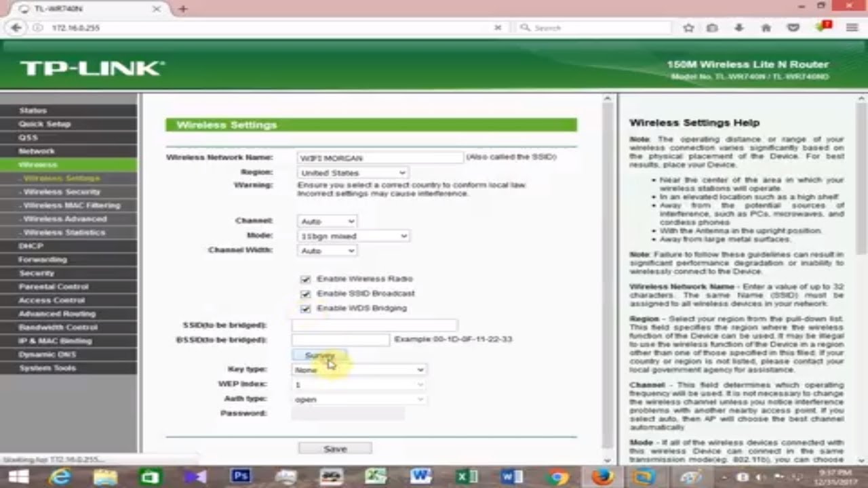Open Wireless MAC Filtering submenu
This screenshot has width=868, height=488.
coord(68,205)
